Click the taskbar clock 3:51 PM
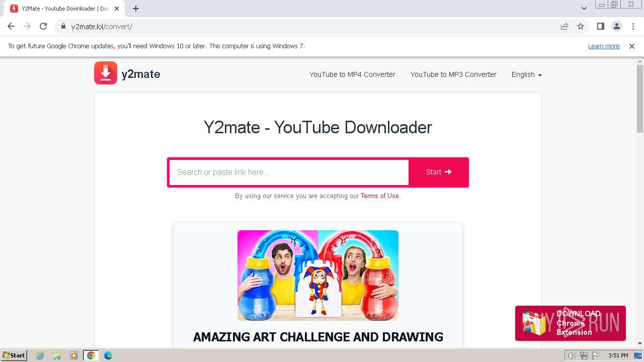Viewport: 644px width, 362px height. 618,355
